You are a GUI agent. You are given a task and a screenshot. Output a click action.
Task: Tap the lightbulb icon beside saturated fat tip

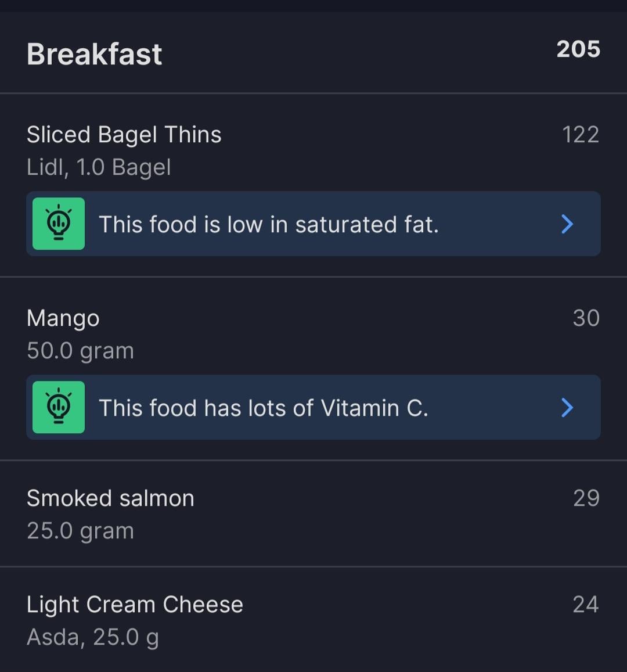click(x=59, y=224)
